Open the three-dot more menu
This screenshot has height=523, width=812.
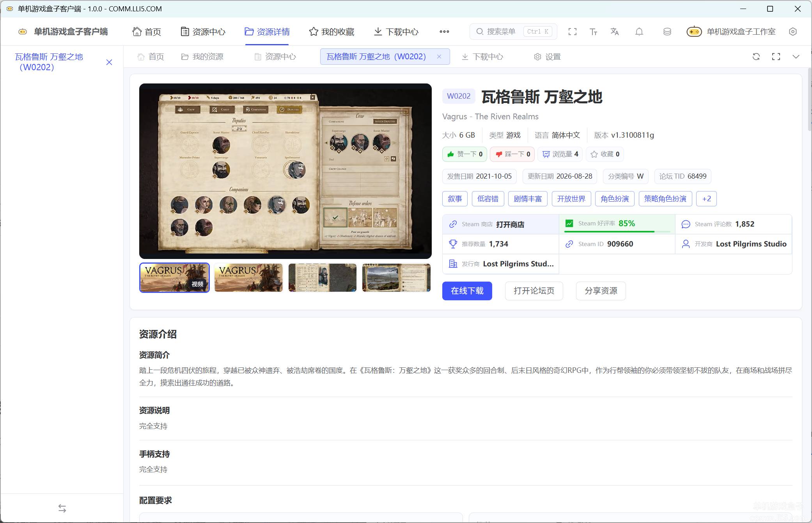444,32
